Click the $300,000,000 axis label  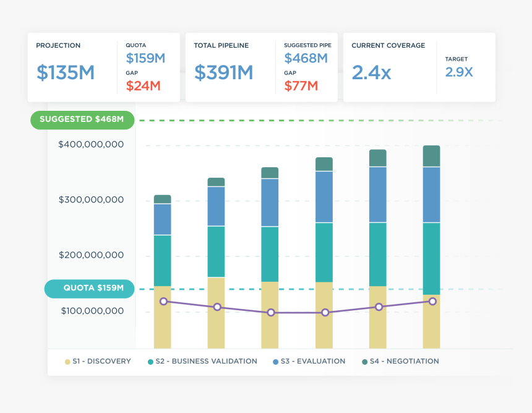[x=91, y=200]
